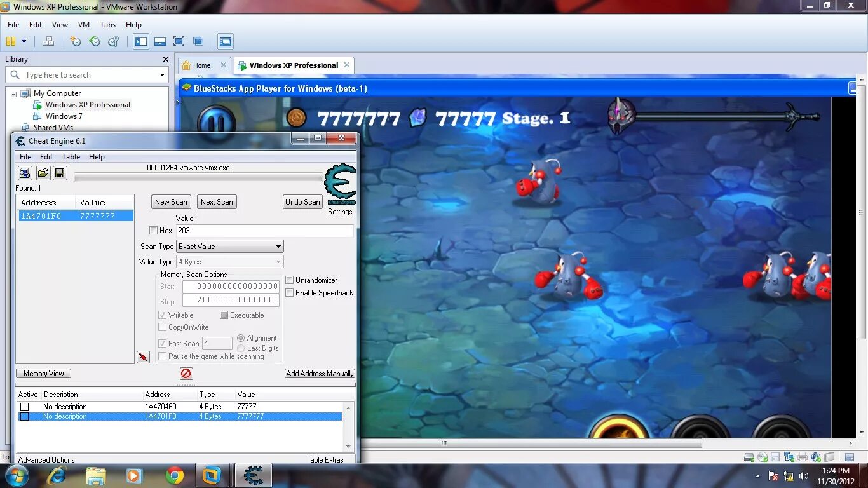Viewport: 868px width, 488px height.
Task: Open Windows Start menu orb
Action: tap(17, 475)
